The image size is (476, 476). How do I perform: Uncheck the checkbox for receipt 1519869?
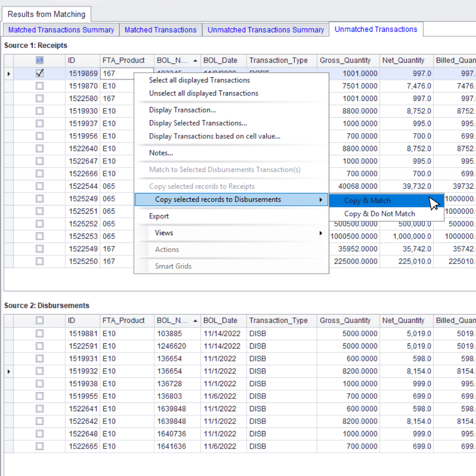[x=39, y=73]
